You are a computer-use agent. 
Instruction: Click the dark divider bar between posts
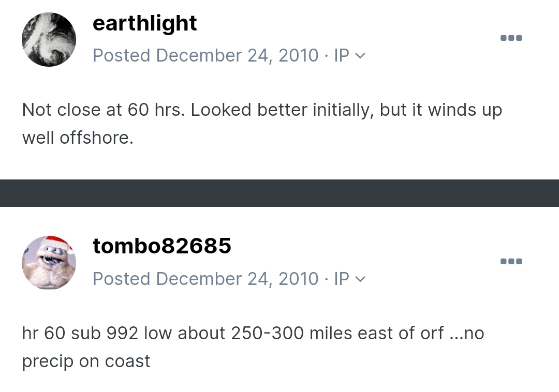click(x=279, y=193)
